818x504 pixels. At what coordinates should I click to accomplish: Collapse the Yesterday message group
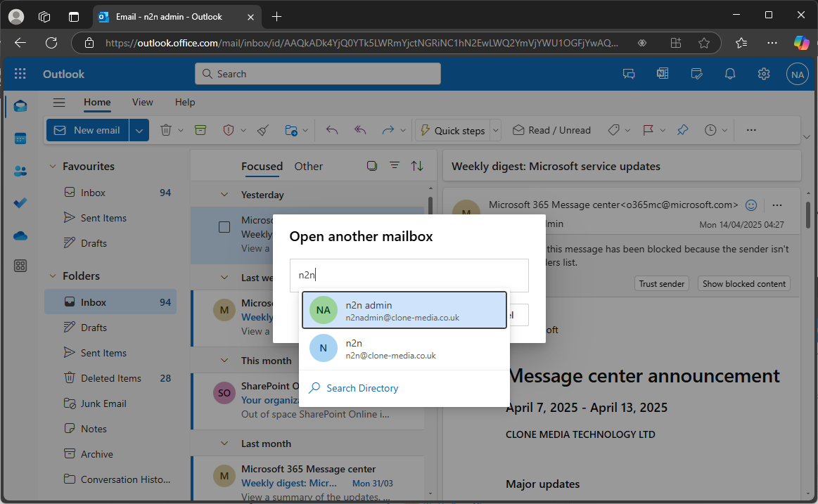tap(224, 195)
